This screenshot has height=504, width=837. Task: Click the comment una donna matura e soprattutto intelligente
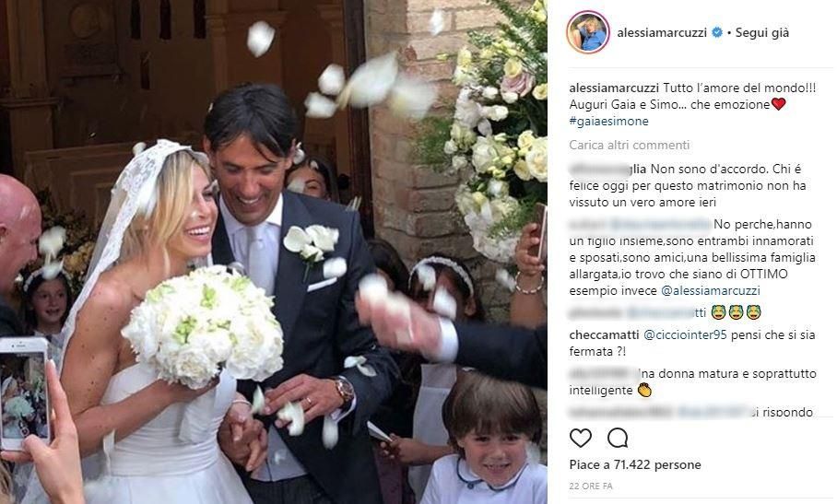(x=693, y=381)
